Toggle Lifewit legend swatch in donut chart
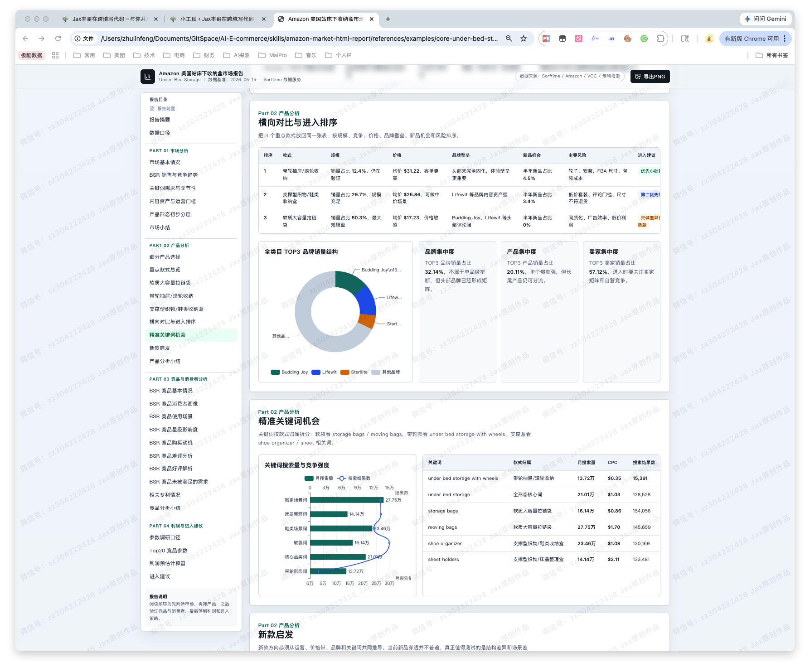Viewport: 810px width, 672px height. pyautogui.click(x=316, y=372)
